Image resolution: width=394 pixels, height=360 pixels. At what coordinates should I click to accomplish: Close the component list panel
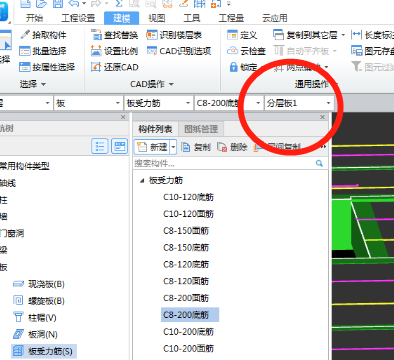(322, 117)
